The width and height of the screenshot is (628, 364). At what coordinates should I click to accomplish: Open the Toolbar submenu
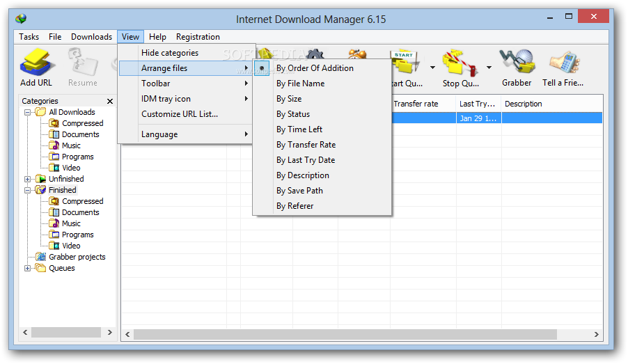pos(185,84)
